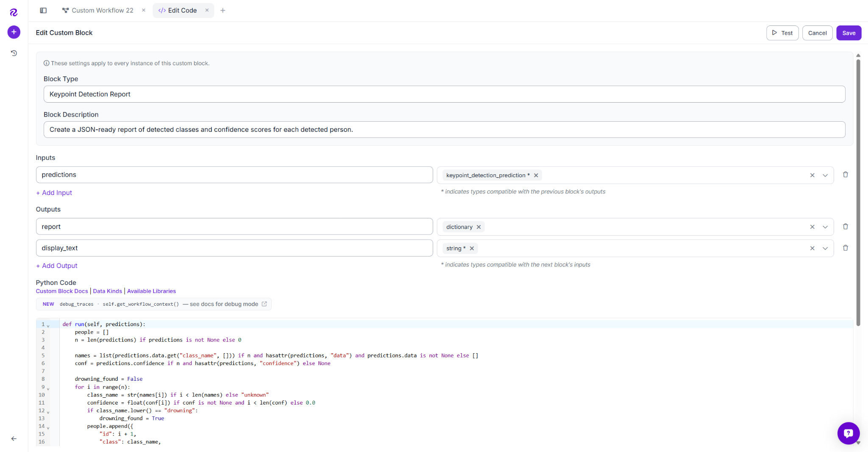Click 'drowning_found = False' code line
The width and height of the screenshot is (868, 452).
108,379
